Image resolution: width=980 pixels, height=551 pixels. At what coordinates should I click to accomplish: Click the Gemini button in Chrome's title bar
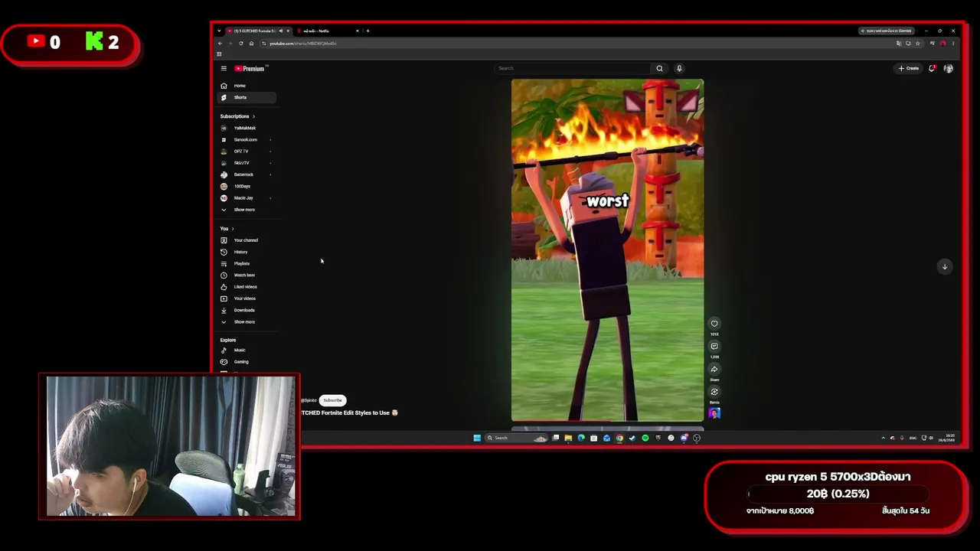tap(887, 31)
